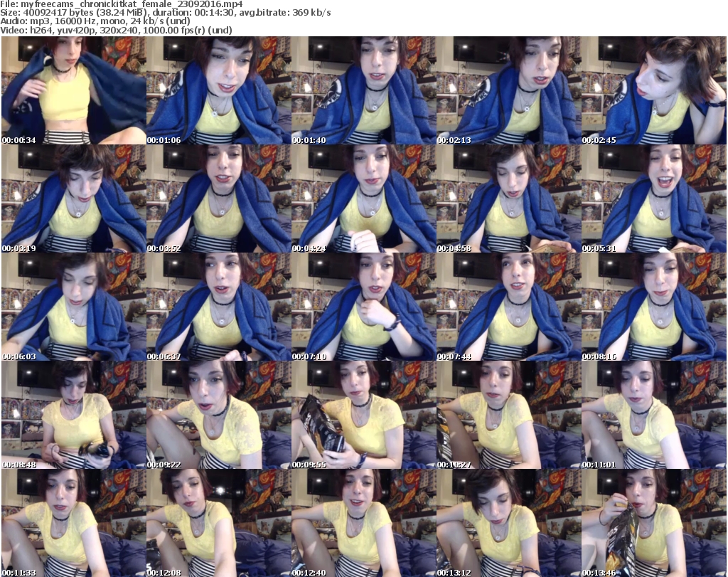The width and height of the screenshot is (728, 577).
Task: Click the 'File:' name line in header
Action: click(x=121, y=4)
